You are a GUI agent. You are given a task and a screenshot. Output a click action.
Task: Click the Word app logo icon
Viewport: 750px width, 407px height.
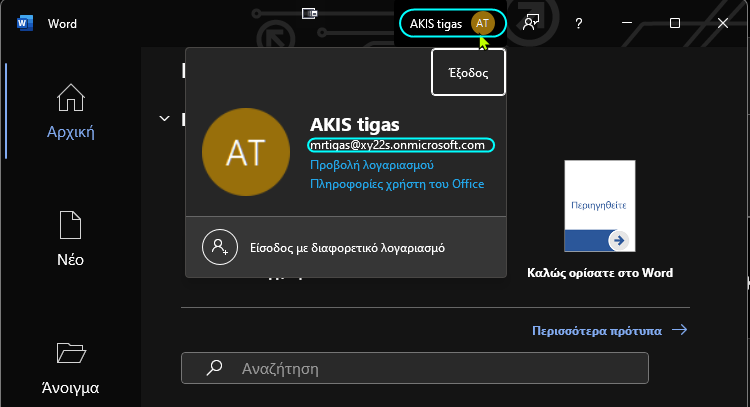pyautogui.click(x=25, y=23)
